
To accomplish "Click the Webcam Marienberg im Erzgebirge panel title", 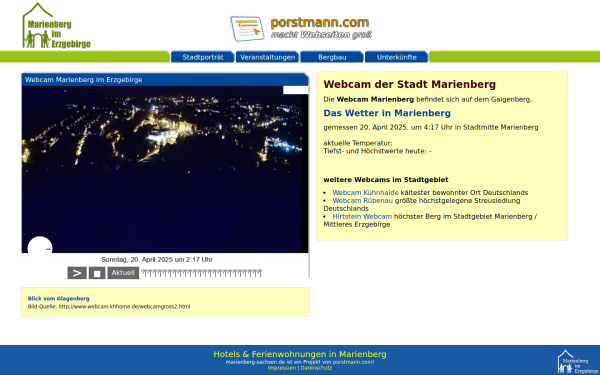I will click(x=83, y=80).
